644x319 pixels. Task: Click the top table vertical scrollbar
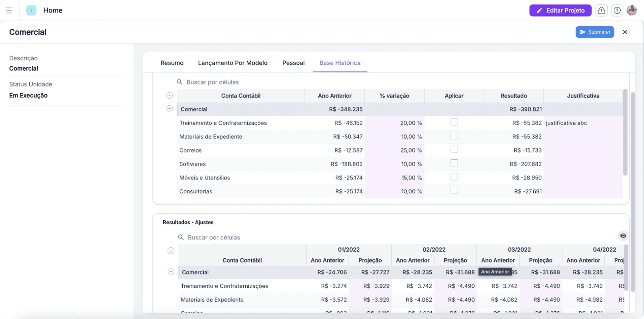(x=625, y=132)
